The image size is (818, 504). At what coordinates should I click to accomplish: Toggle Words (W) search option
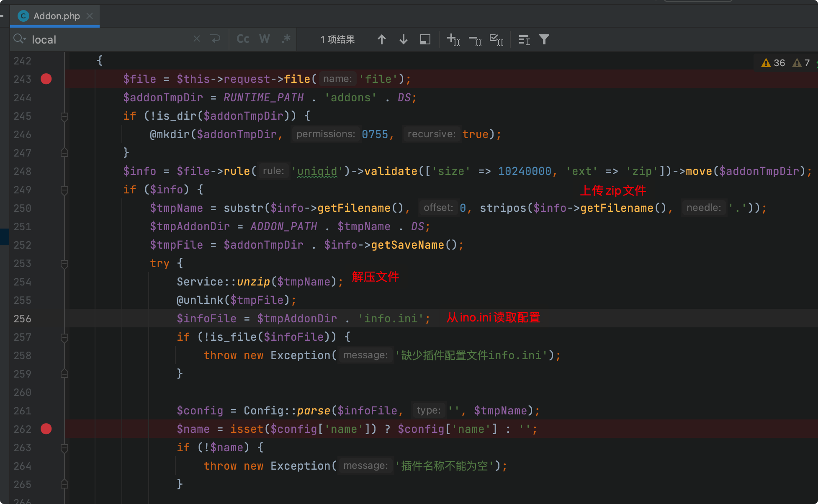[x=264, y=39]
